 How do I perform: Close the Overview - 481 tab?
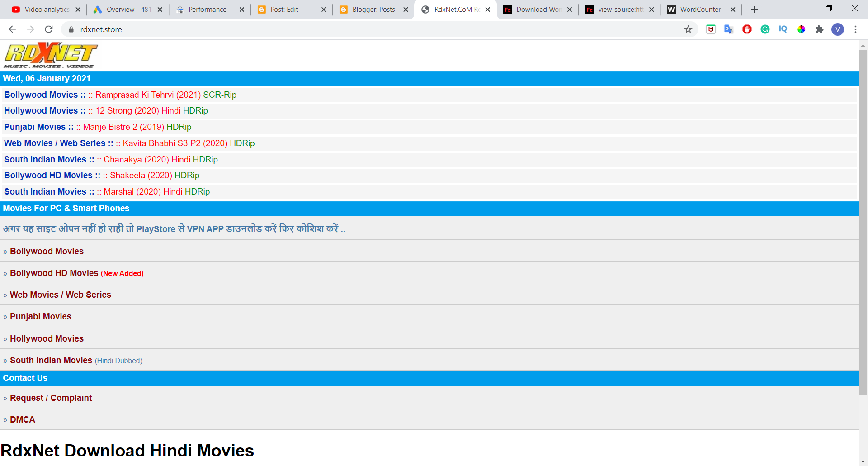160,10
